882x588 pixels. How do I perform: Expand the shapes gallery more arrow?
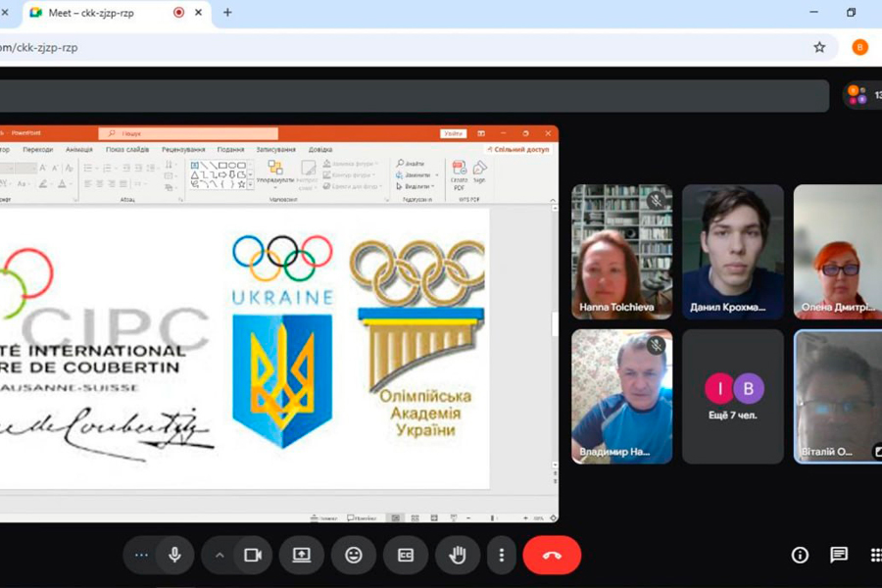pyautogui.click(x=250, y=184)
